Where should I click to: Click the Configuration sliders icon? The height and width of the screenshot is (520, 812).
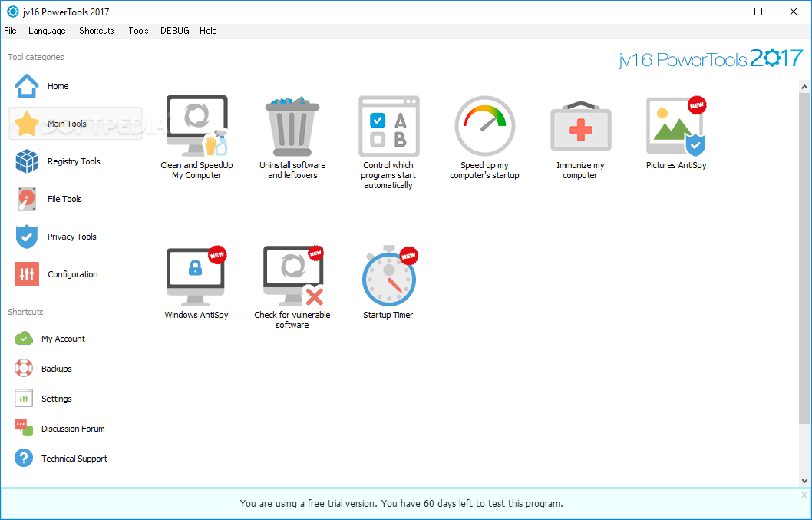click(26, 274)
